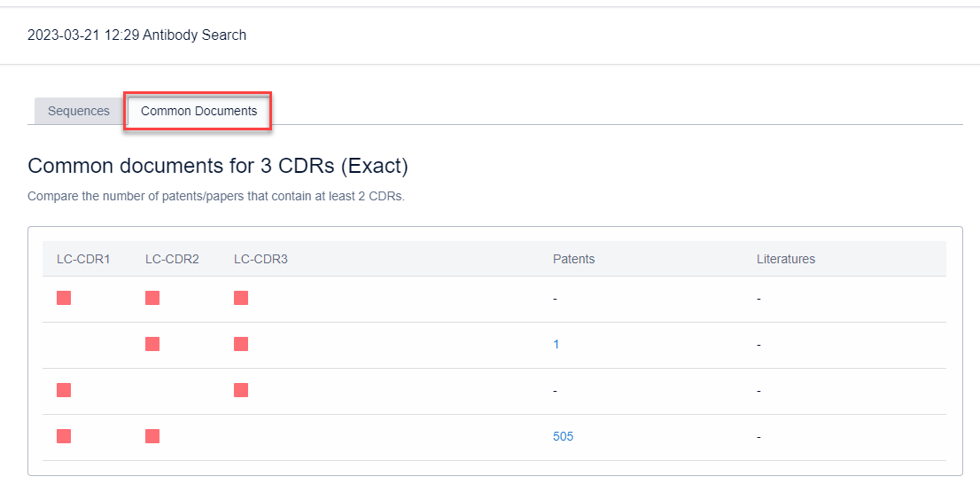Click LC-CDR3 red square in first row
This screenshot has height=500, width=980.
tap(241, 298)
